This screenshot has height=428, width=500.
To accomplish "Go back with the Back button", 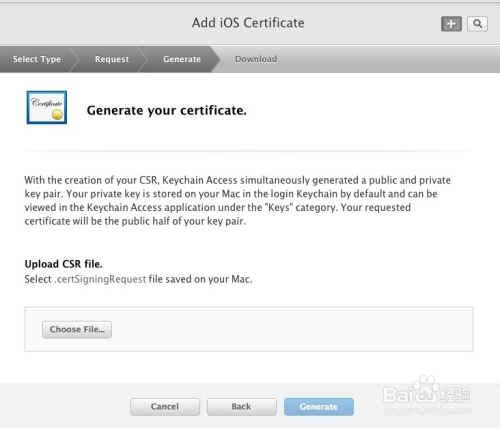I will pos(242,407).
